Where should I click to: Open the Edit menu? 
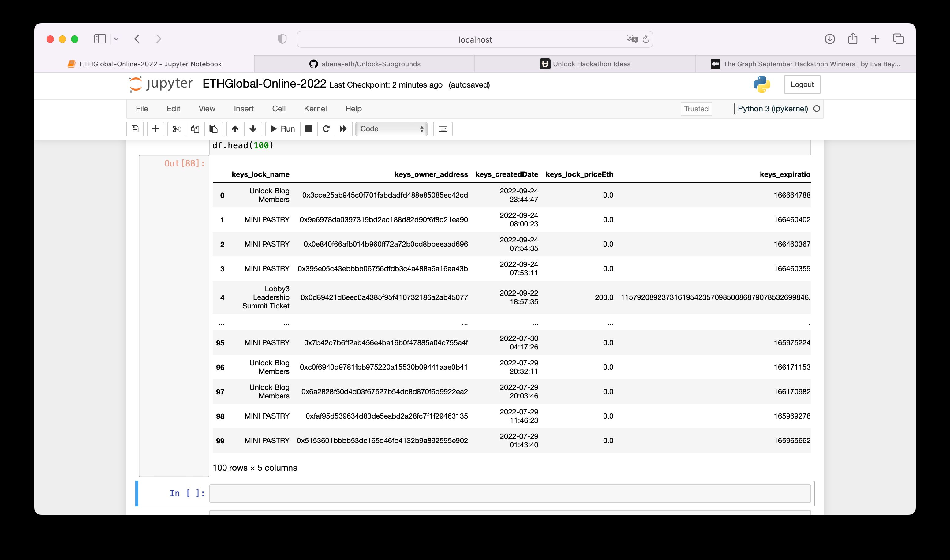pos(173,109)
